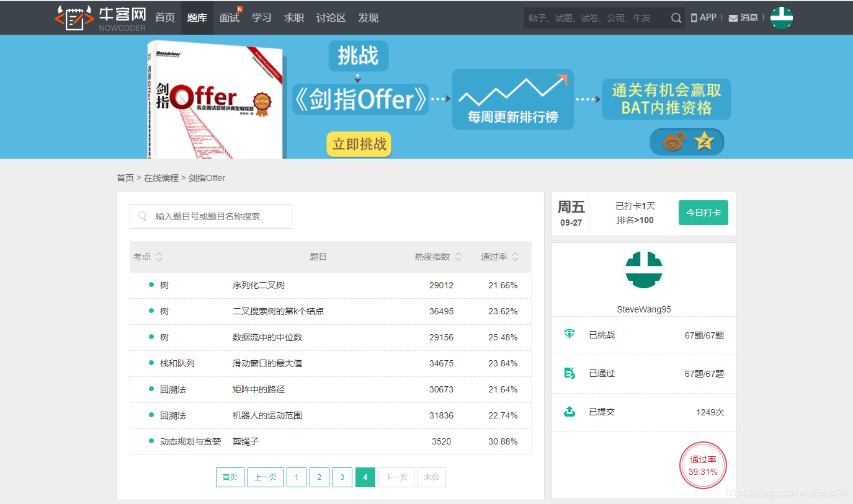Select page 2 in pagination

pyautogui.click(x=319, y=477)
